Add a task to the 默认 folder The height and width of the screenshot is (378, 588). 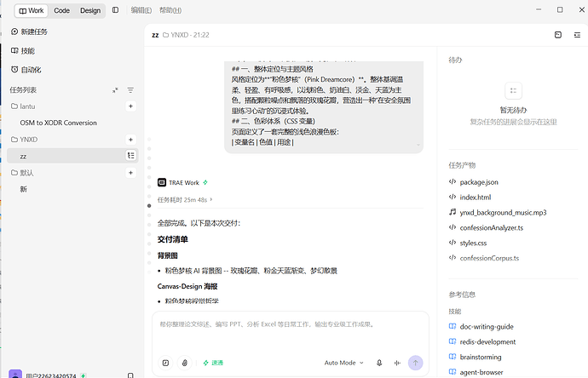[130, 173]
